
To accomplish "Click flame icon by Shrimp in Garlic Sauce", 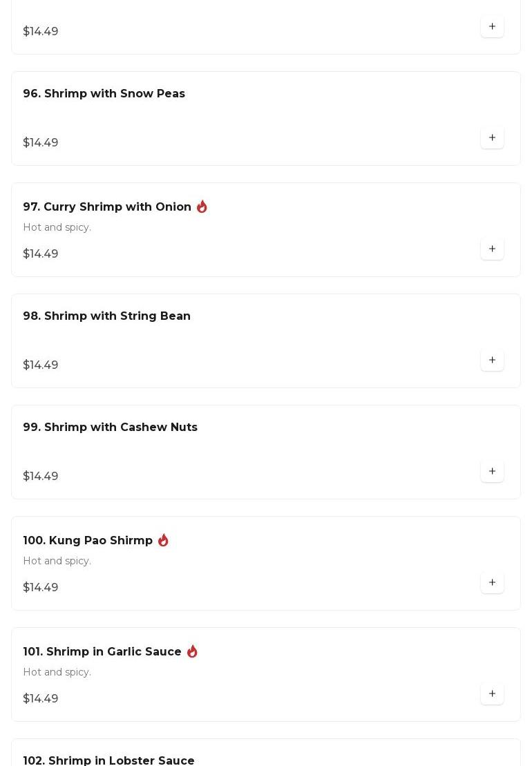I will pyautogui.click(x=192, y=651).
